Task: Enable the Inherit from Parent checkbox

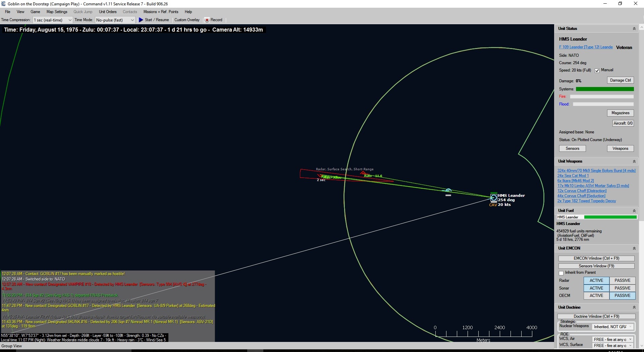Action: tap(561, 273)
